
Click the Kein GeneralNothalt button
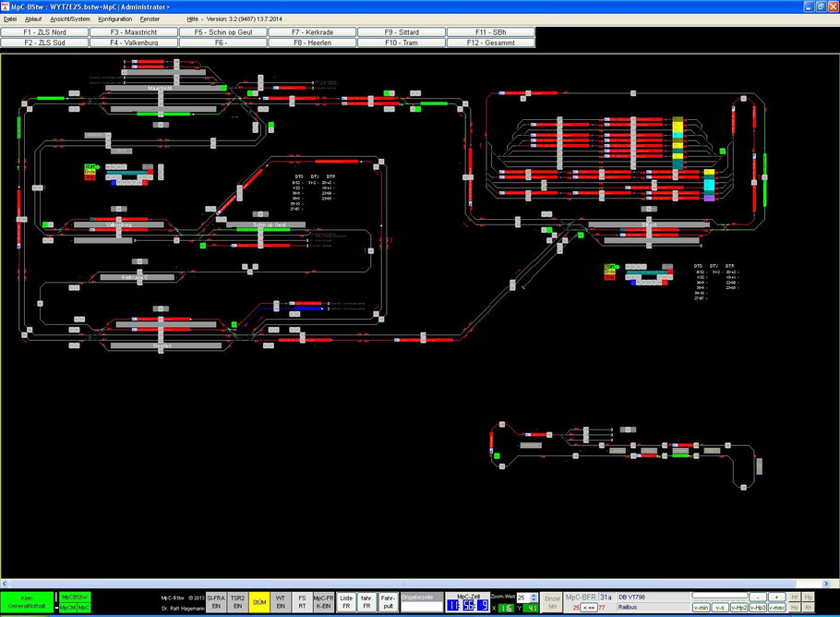tap(27, 602)
